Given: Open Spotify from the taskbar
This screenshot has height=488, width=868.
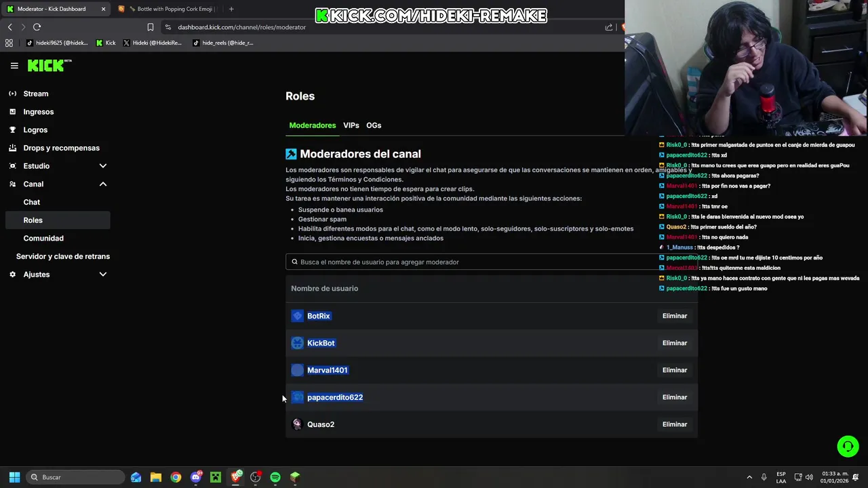Looking at the screenshot, I should [275, 477].
